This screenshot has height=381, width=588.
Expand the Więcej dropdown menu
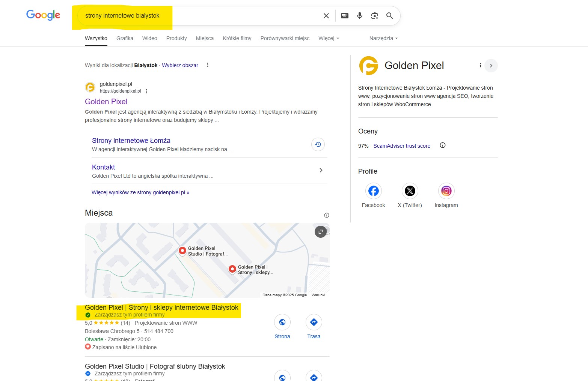(x=329, y=38)
